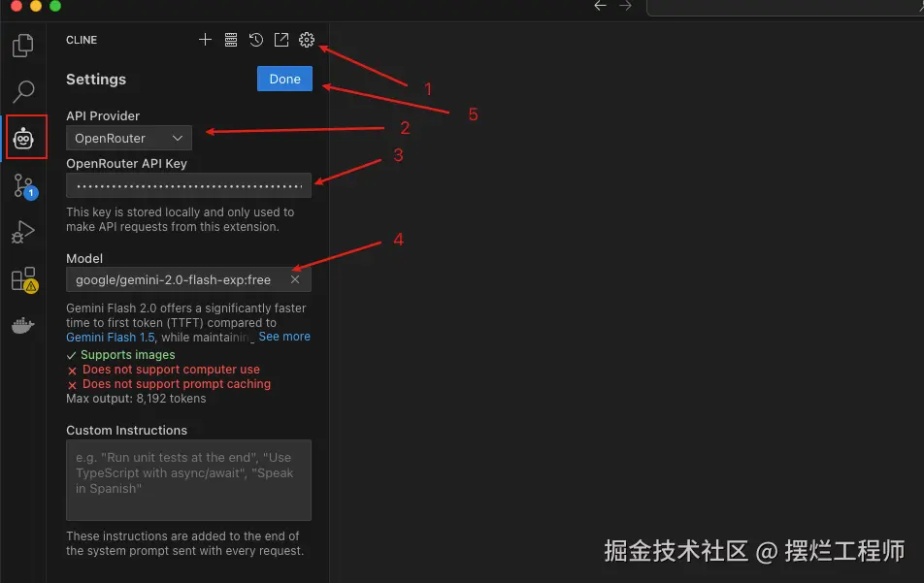Image resolution: width=924 pixels, height=583 pixels.
Task: Click the 'Settings' heading
Action: tap(96, 80)
